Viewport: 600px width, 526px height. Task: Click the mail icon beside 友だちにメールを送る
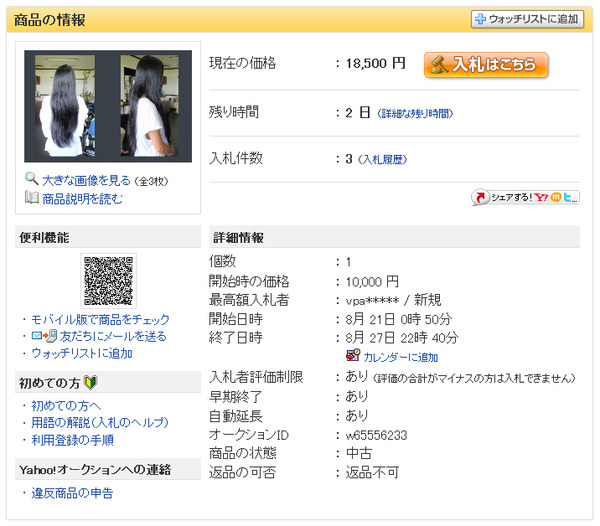pyautogui.click(x=44, y=336)
